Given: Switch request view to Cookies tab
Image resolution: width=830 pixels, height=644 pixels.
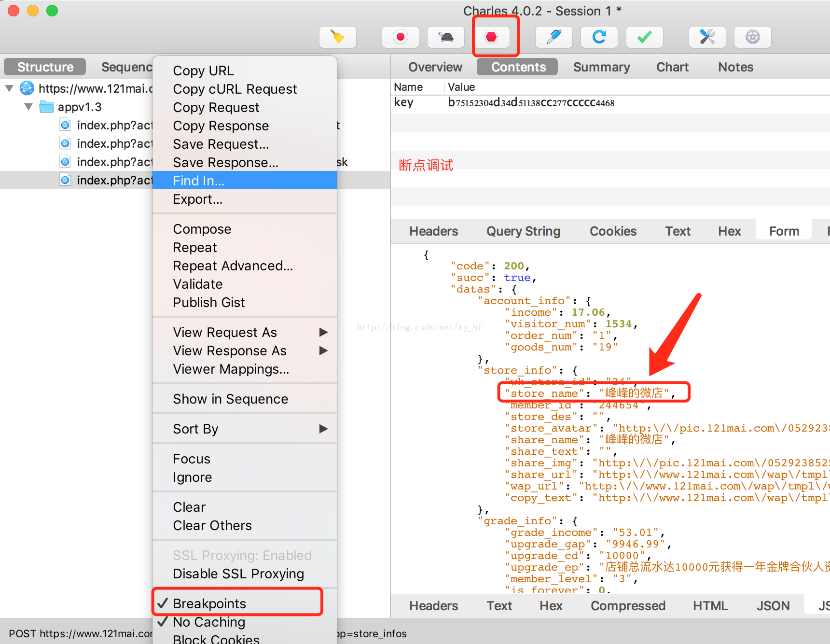Looking at the screenshot, I should pos(613,231).
